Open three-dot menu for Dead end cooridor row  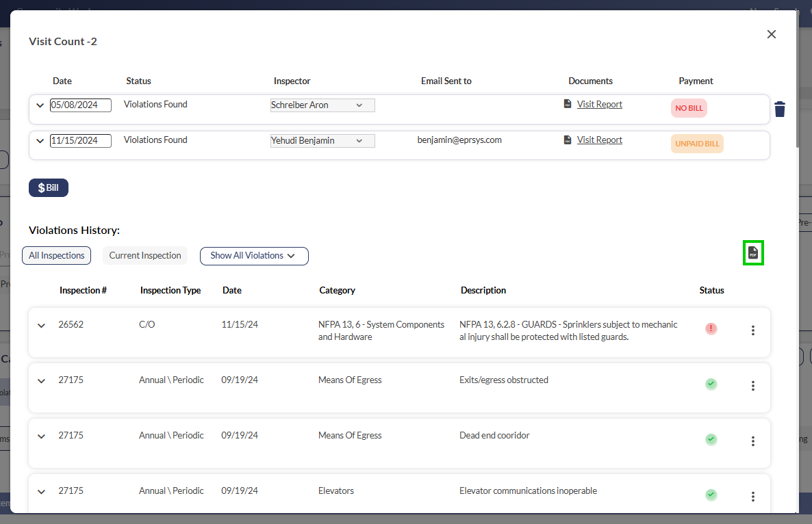click(x=753, y=441)
